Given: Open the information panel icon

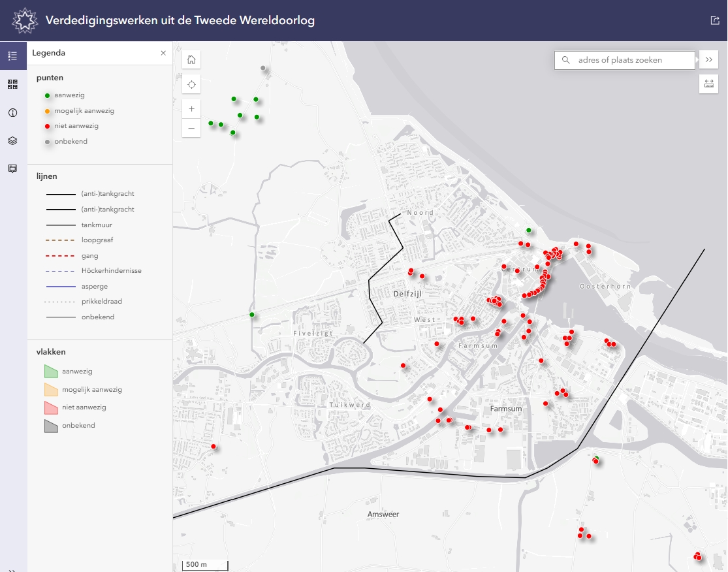Looking at the screenshot, I should coord(12,112).
